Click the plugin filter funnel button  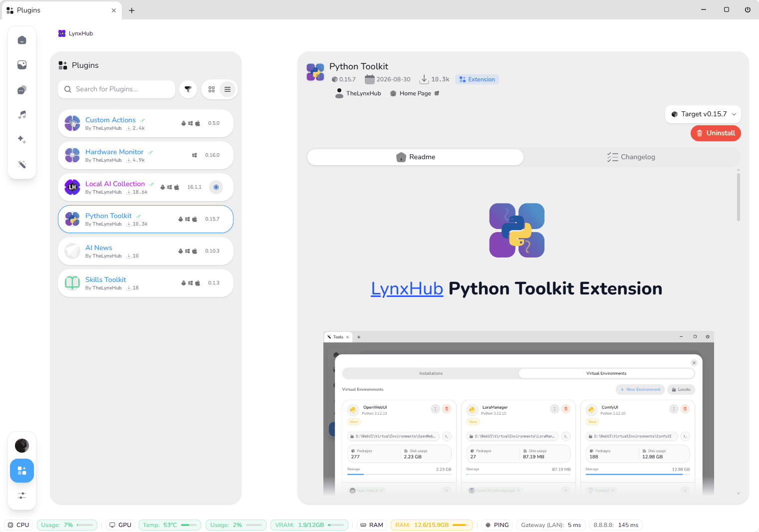tap(188, 89)
